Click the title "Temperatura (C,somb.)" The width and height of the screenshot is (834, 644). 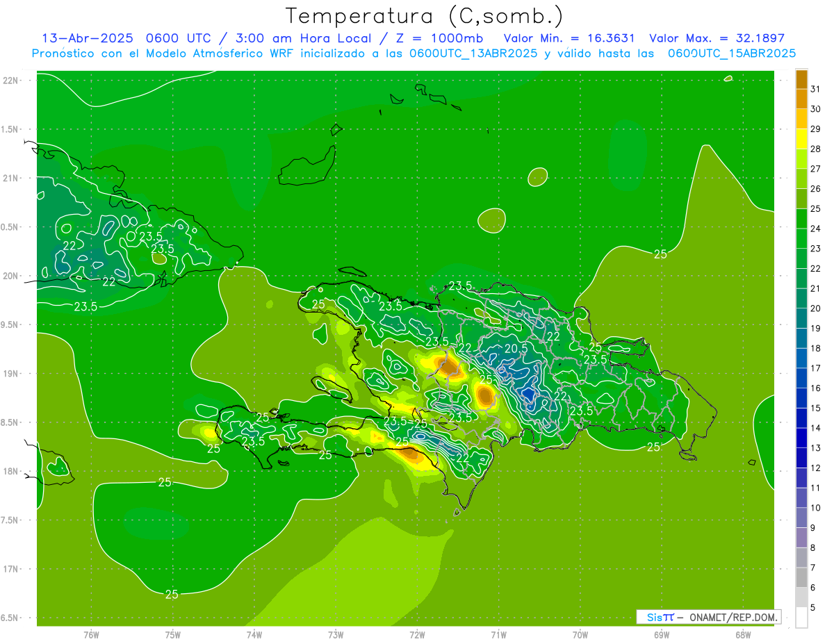tap(424, 15)
